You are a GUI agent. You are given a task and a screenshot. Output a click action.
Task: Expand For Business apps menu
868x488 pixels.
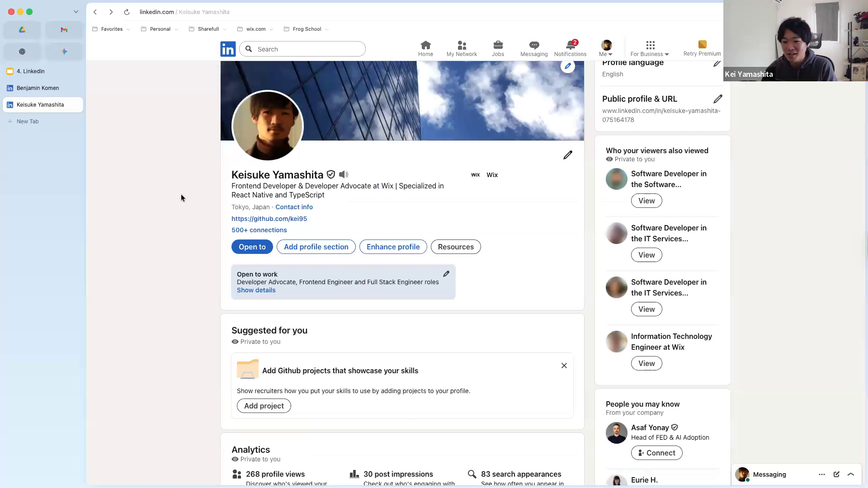650,49
